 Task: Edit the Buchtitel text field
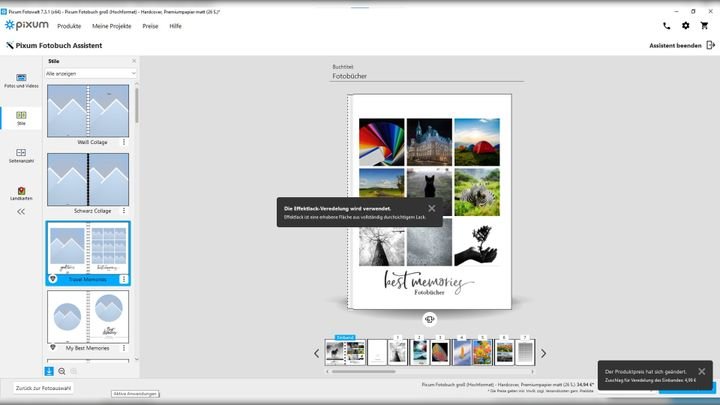pyautogui.click(x=427, y=75)
